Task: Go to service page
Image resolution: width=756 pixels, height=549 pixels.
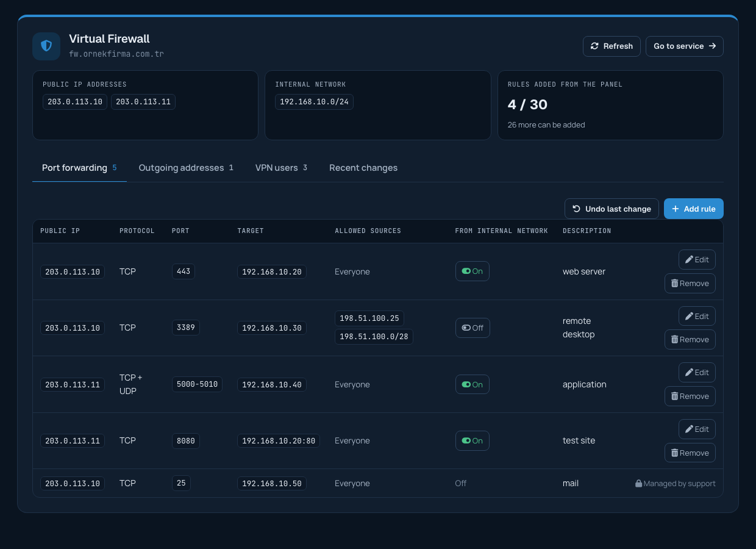Action: pyautogui.click(x=685, y=46)
